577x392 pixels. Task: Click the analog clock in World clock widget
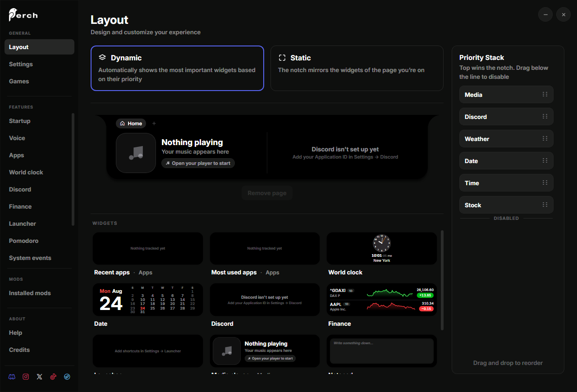(381, 243)
